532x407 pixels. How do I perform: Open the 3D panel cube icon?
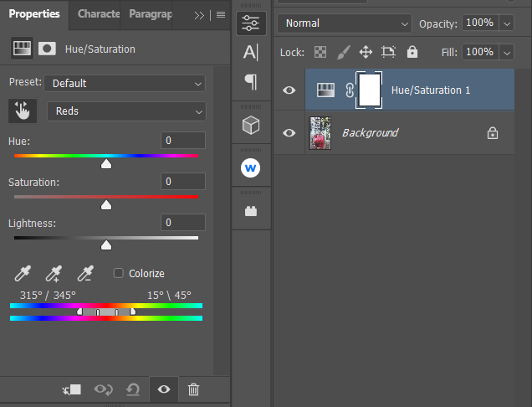(x=250, y=125)
